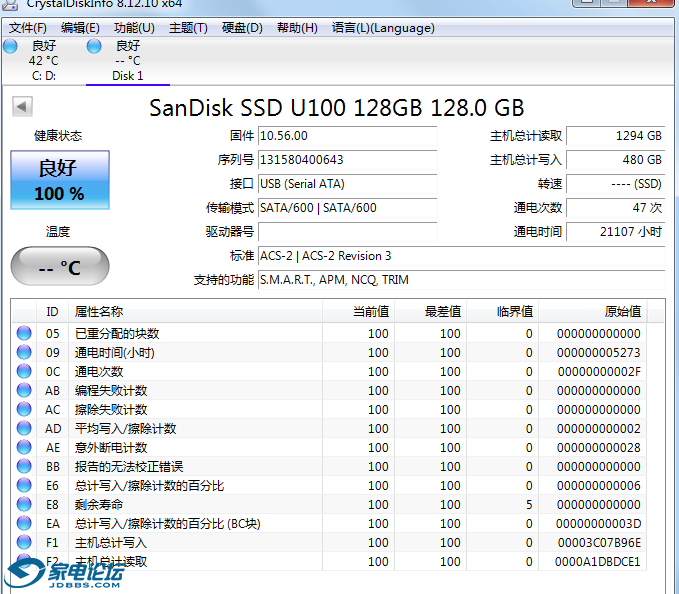Click the 最差值 column header
679x594 pixels.
(x=430, y=311)
